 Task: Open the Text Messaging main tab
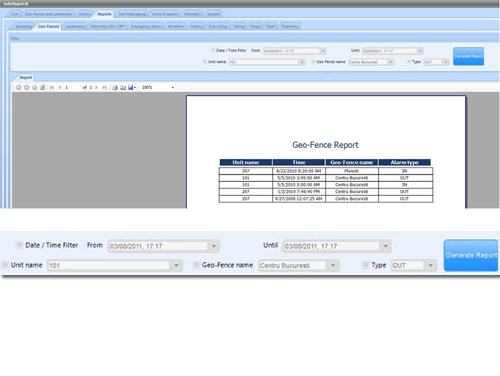(x=132, y=14)
